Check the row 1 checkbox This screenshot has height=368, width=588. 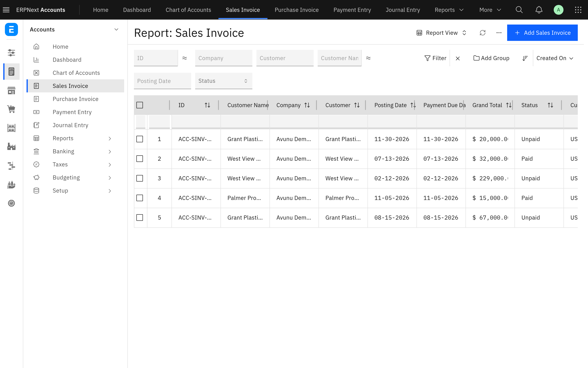pyautogui.click(x=140, y=139)
